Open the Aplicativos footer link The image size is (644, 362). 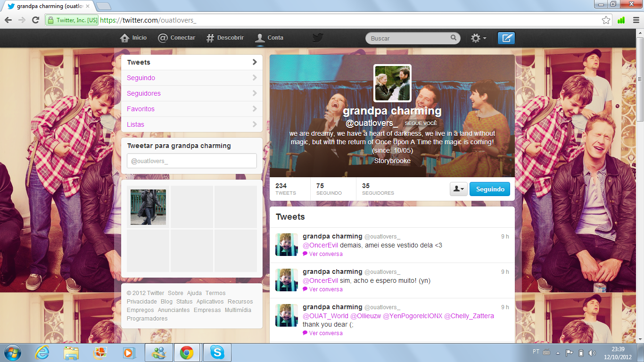[210, 302]
